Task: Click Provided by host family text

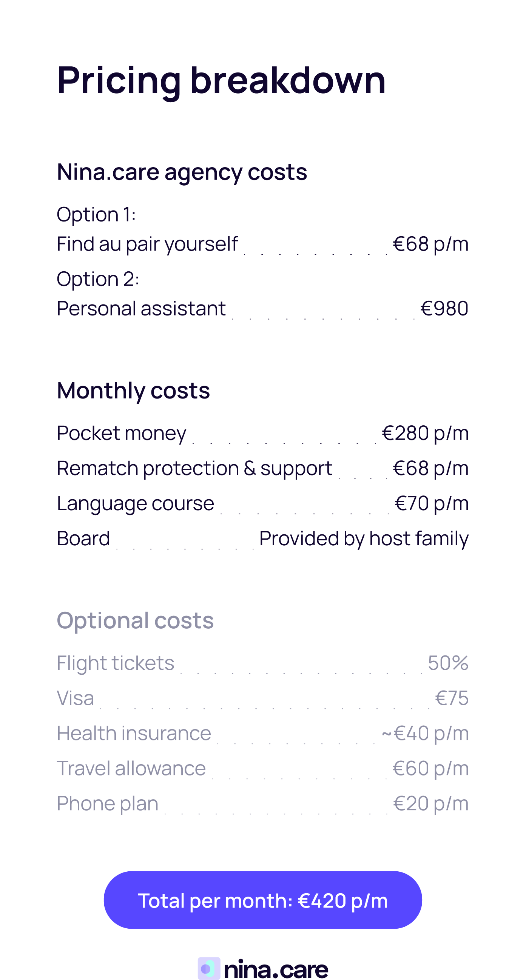Action: [364, 538]
